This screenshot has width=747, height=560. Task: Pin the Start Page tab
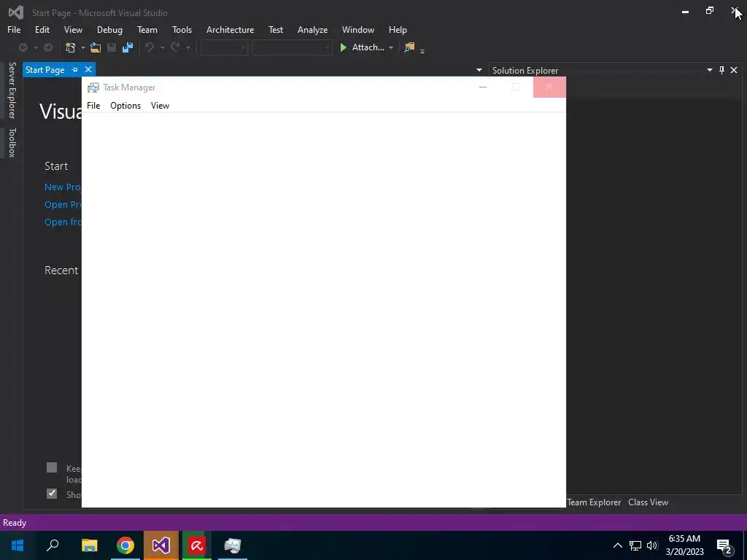pos(75,69)
